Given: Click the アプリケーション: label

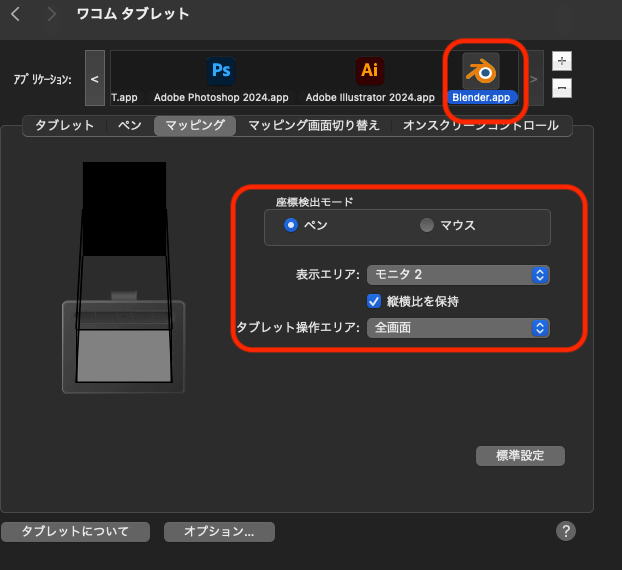Looking at the screenshot, I should point(42,79).
